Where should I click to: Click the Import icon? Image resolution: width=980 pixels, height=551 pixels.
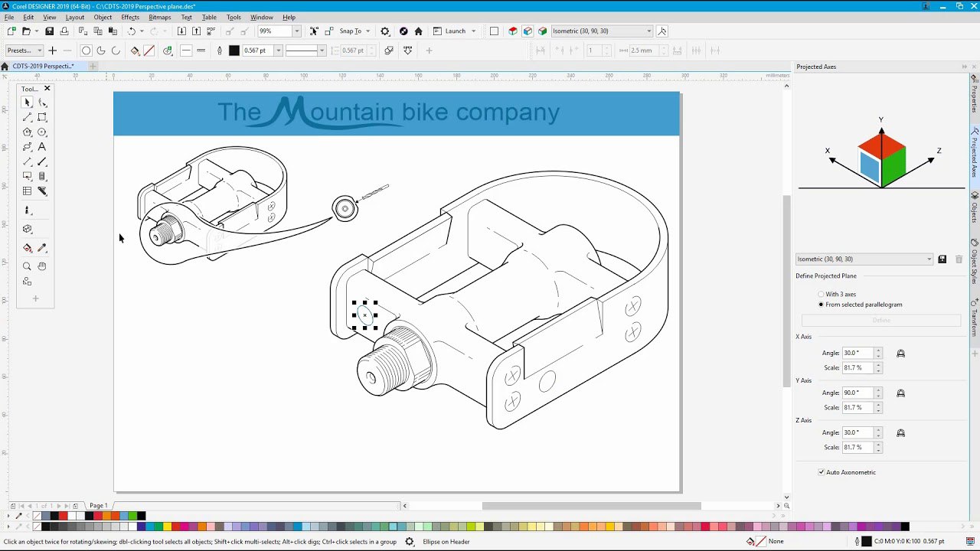181,31
